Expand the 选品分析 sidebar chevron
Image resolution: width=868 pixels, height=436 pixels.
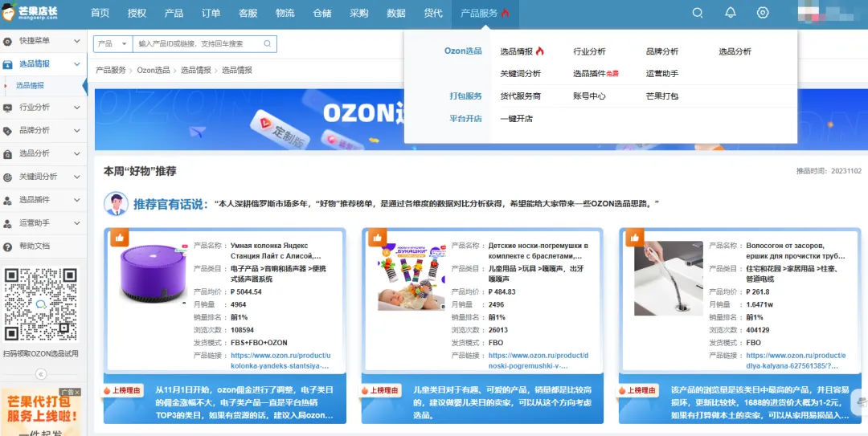coord(77,154)
